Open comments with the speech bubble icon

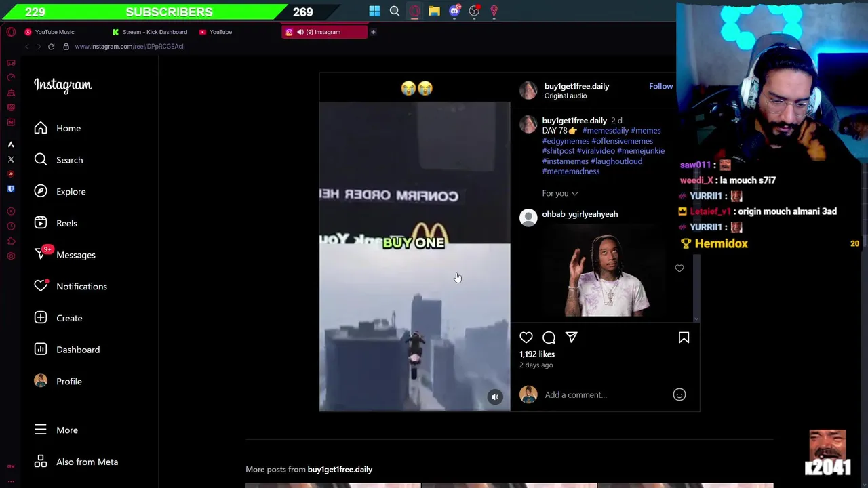(549, 338)
